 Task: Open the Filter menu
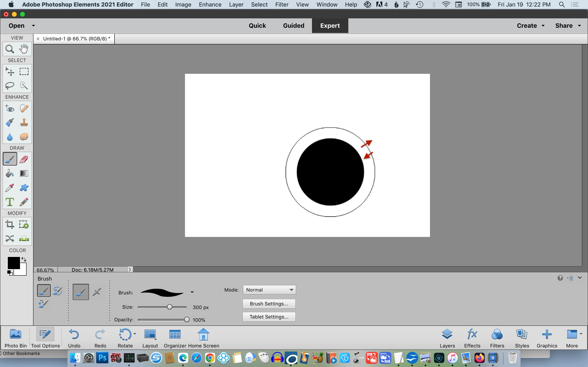point(282,5)
